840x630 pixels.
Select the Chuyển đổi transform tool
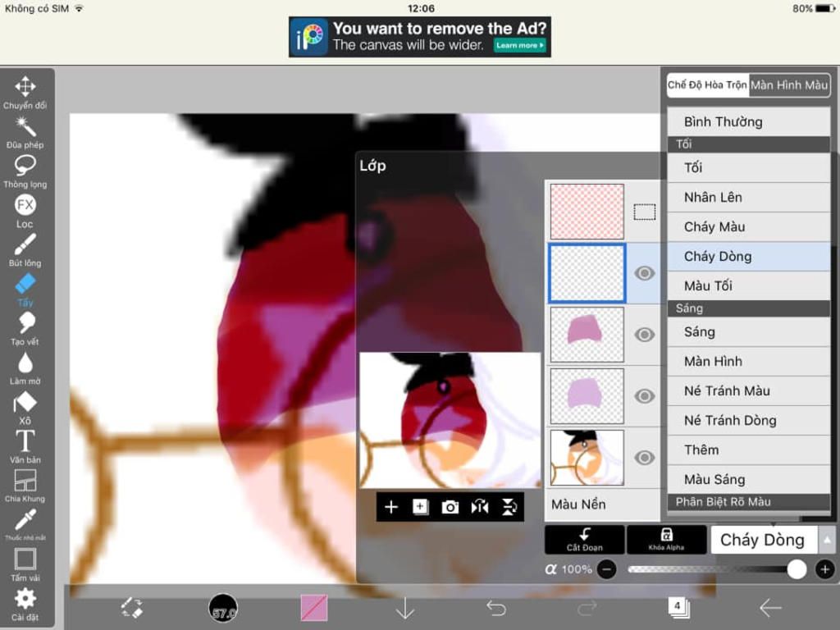[25, 92]
